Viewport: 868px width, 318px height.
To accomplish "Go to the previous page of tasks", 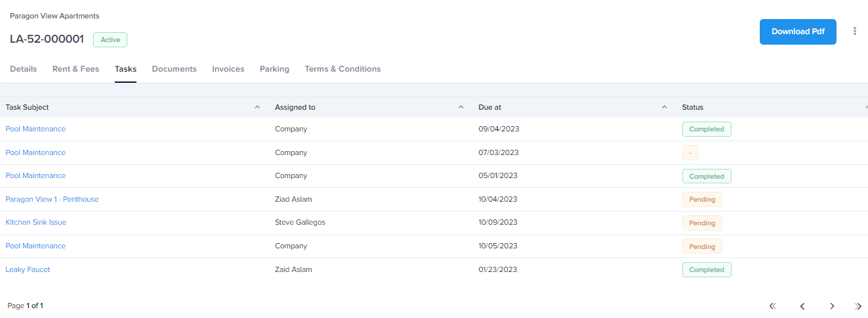I will [x=802, y=306].
